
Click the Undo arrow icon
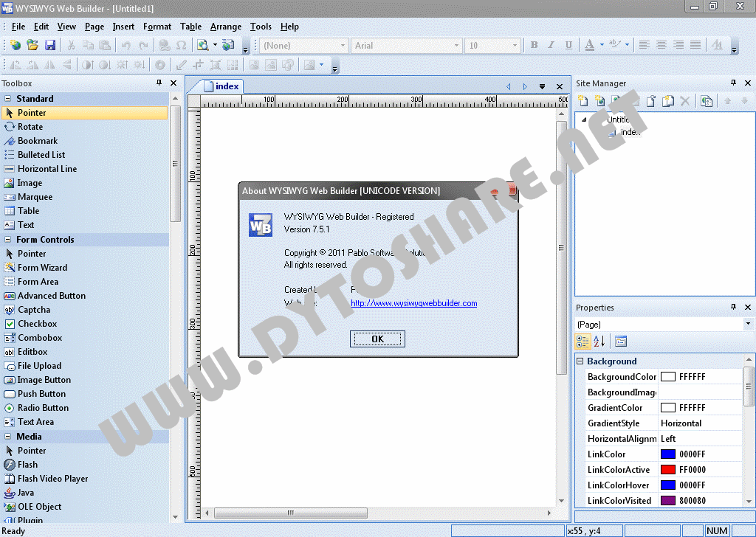tap(126, 45)
